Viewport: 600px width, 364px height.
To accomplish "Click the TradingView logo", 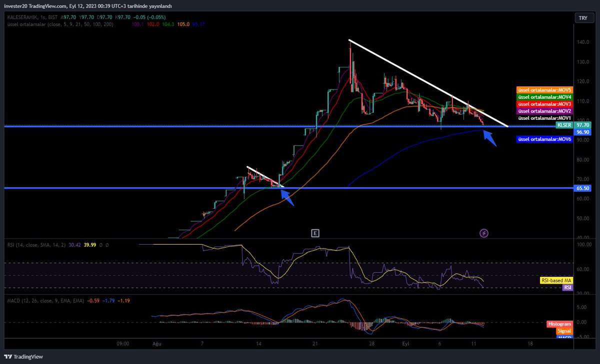I will tap(24, 357).
